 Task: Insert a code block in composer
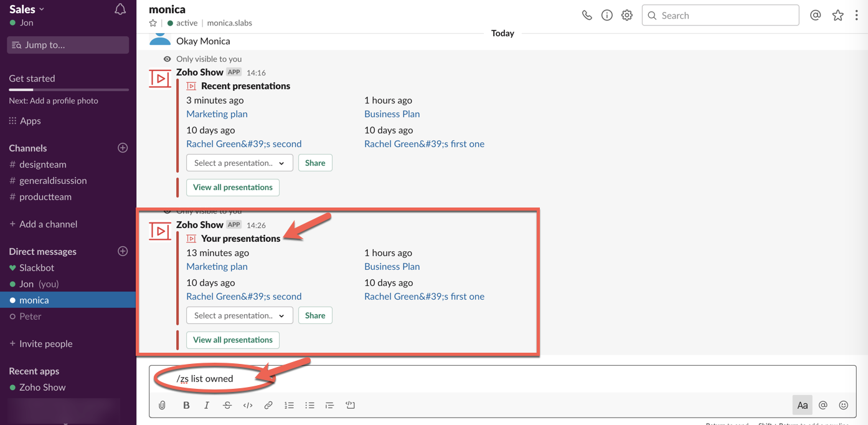[351, 405]
